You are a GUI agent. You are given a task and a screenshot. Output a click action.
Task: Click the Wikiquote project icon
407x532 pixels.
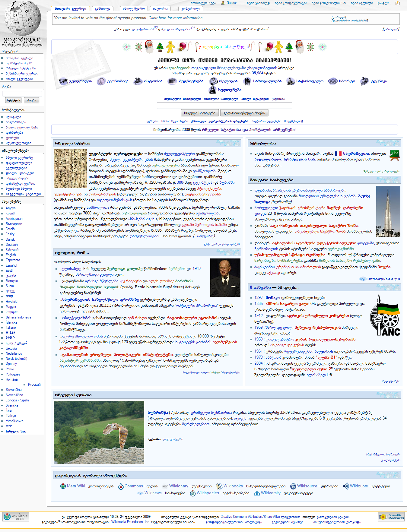(x=346, y=486)
